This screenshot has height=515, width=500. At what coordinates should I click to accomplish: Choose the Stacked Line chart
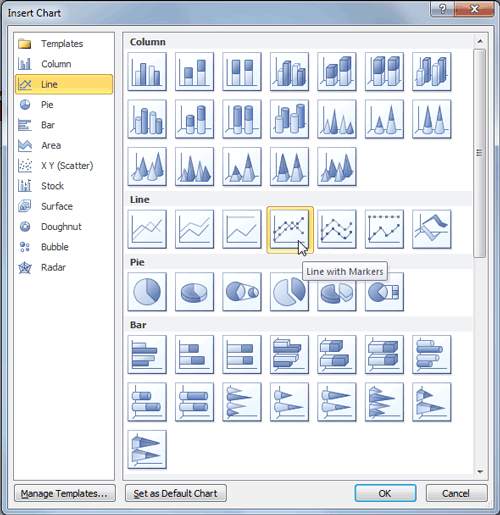[194, 229]
